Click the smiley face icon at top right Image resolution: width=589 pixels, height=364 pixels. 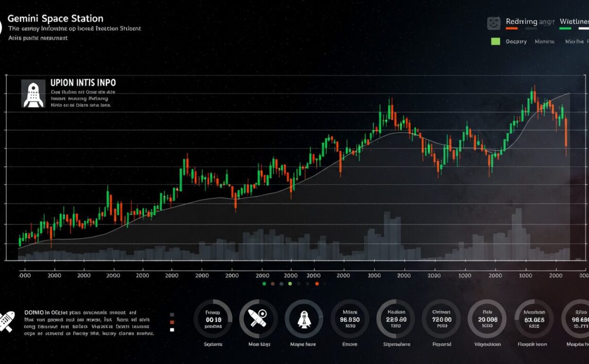pyautogui.click(x=494, y=23)
